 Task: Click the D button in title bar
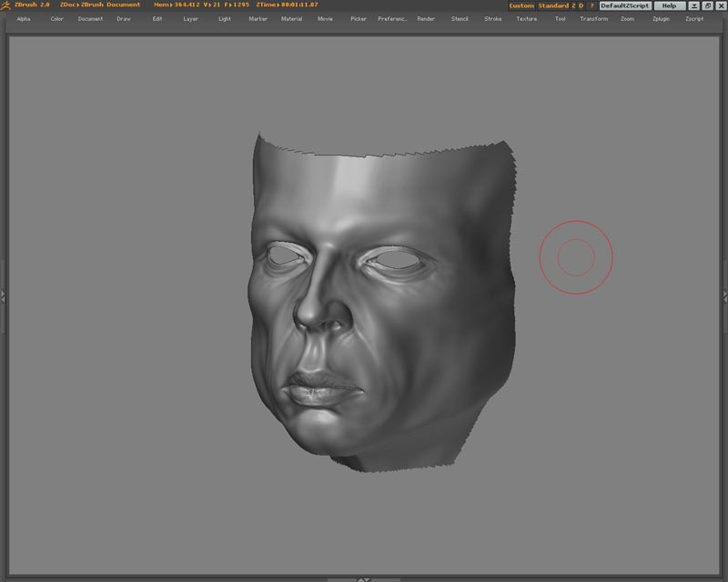click(581, 6)
